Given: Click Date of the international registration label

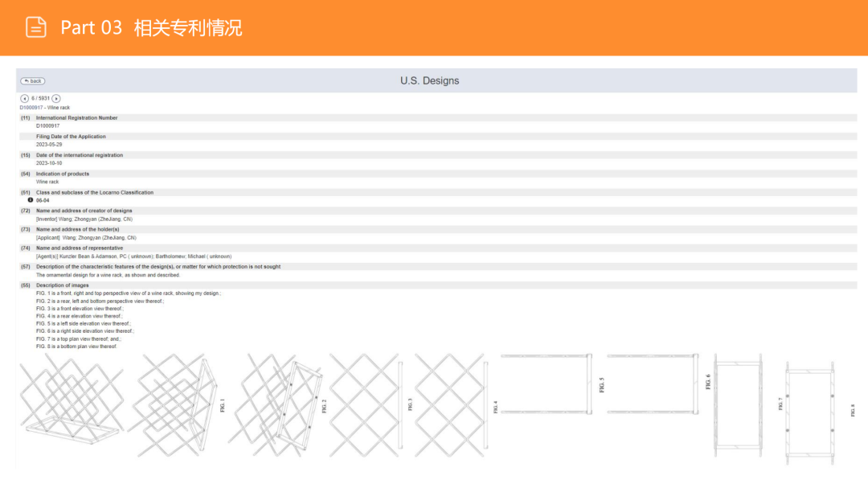Looking at the screenshot, I should [80, 155].
